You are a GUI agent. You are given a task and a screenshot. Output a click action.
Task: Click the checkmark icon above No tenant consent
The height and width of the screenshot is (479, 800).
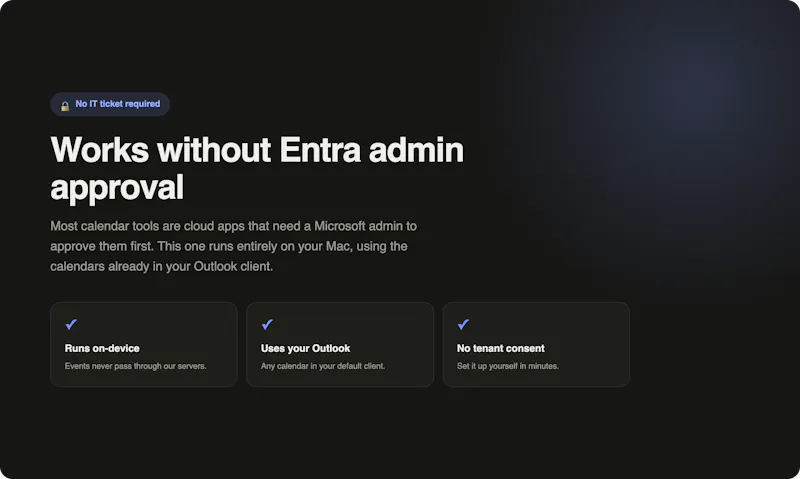(463, 324)
